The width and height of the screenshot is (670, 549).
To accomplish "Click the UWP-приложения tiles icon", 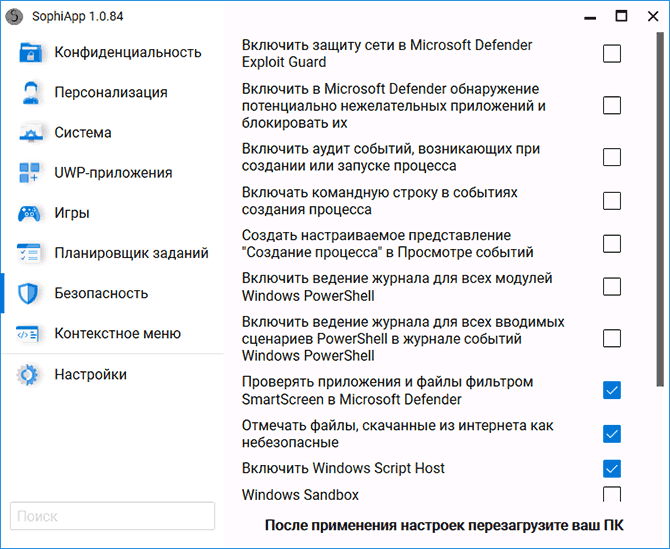I will coord(29,173).
